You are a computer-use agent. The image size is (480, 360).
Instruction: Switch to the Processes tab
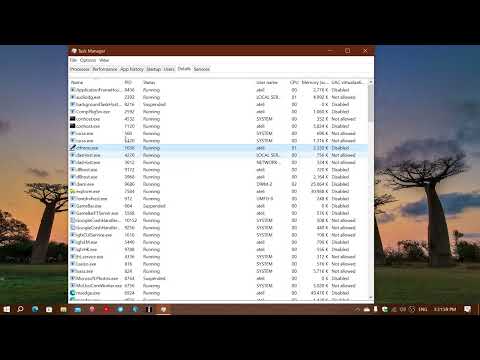(80, 69)
